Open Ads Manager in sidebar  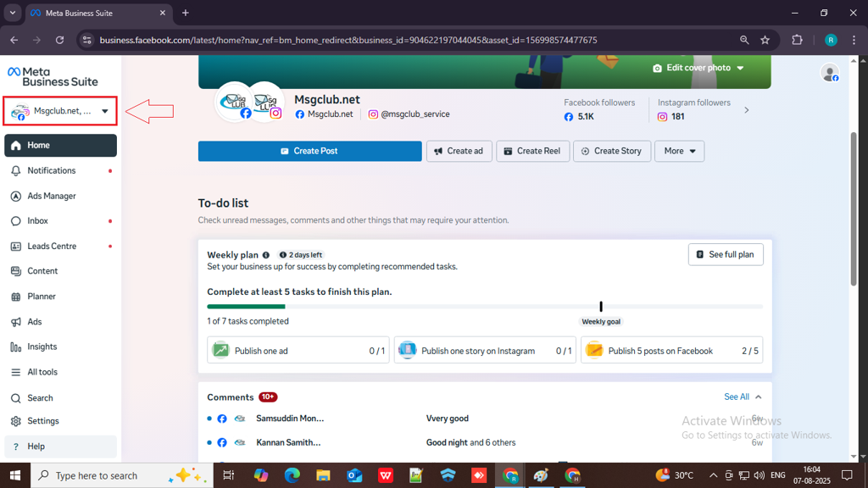[60, 196]
